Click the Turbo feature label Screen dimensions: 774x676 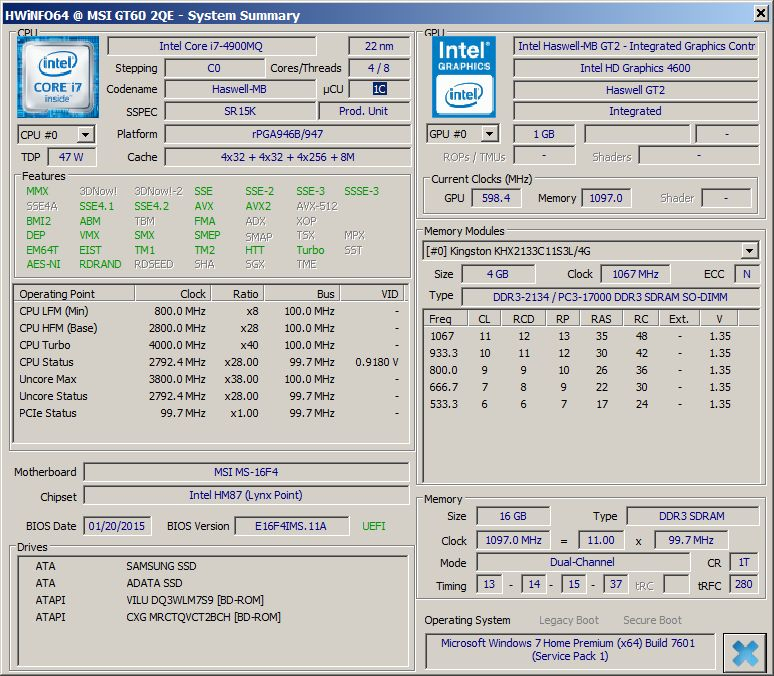pyautogui.click(x=310, y=250)
